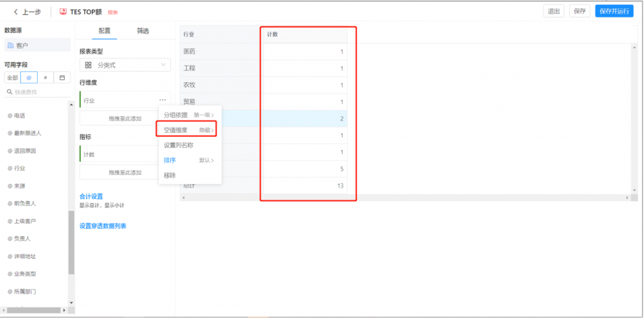Click the 快速查找 search field

click(x=39, y=92)
